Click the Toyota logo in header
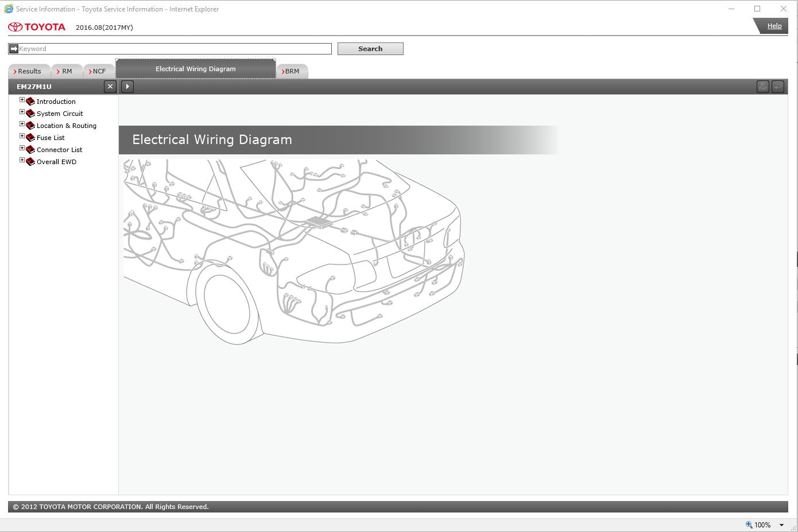The width and height of the screenshot is (798, 532). point(37,27)
